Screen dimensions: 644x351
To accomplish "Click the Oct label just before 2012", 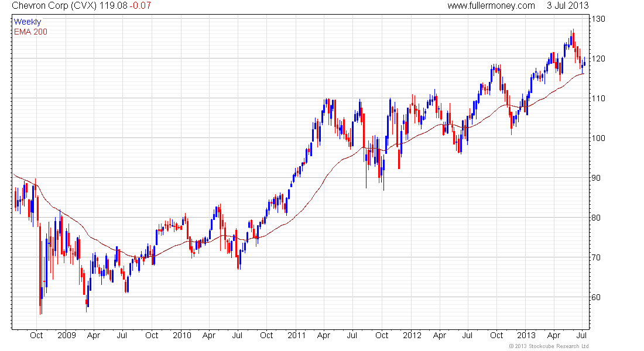I will (x=382, y=335).
